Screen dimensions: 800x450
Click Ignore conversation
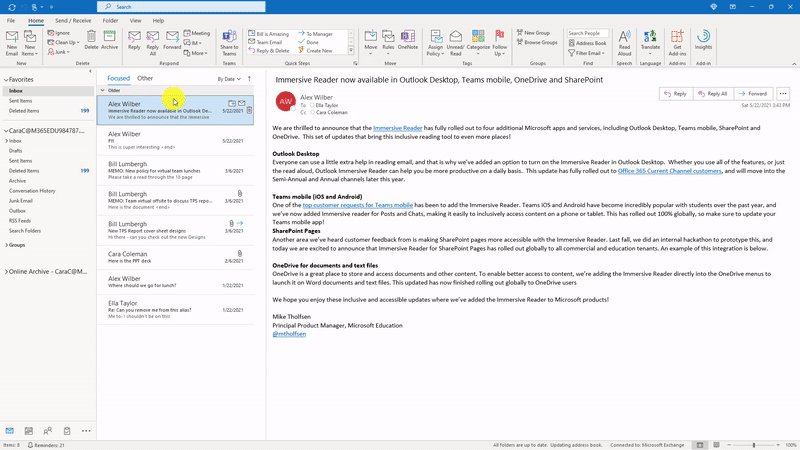pyautogui.click(x=59, y=33)
